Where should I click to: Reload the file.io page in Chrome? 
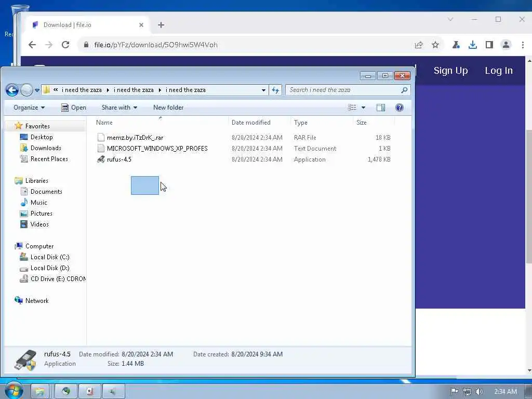tap(65, 45)
